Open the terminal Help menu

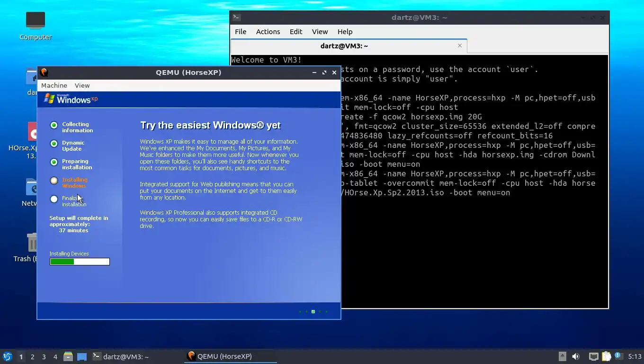345,31
